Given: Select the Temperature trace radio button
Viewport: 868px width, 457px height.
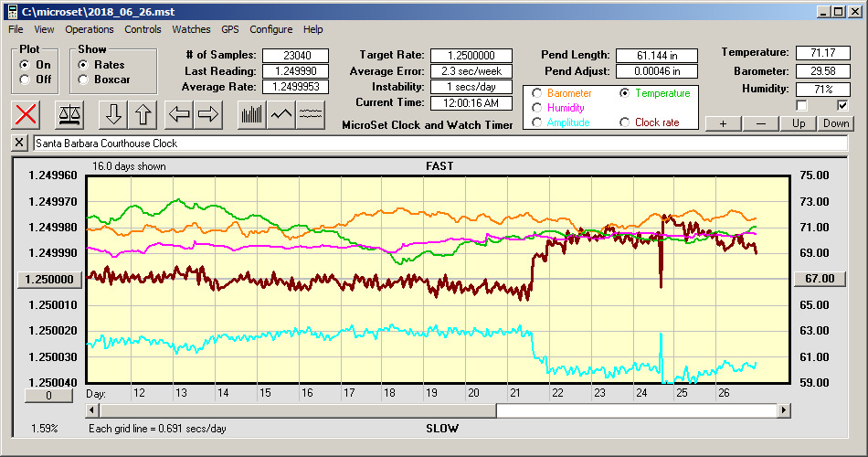Looking at the screenshot, I should coord(624,93).
